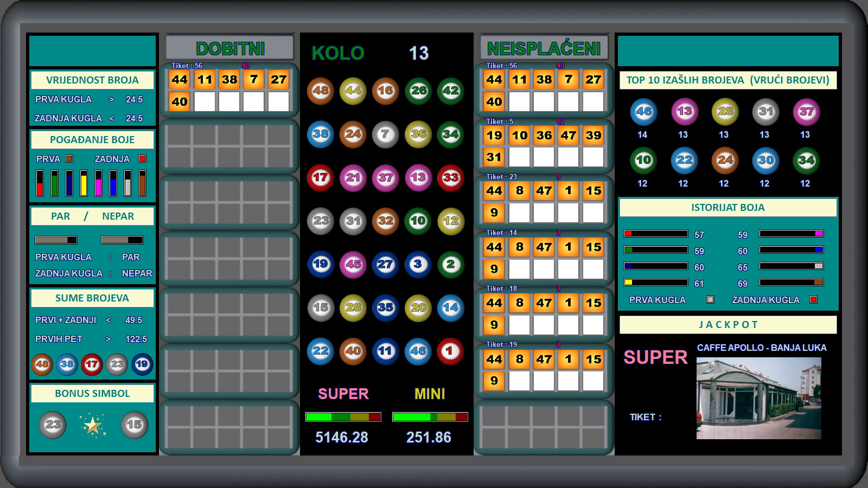Screen dimensions: 868x488
Task: Toggle PRVA KUGLA legend square in Istorijat Boja
Action: pyautogui.click(x=710, y=299)
